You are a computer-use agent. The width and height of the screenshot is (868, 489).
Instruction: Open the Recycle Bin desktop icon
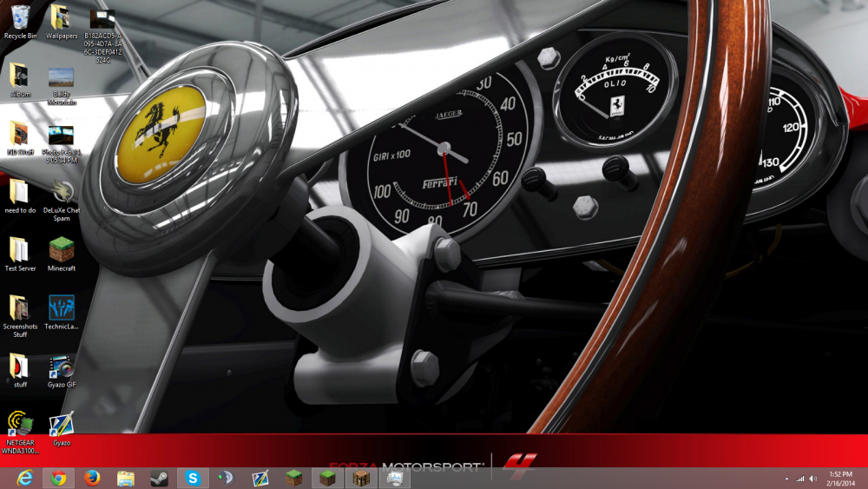[x=21, y=23]
